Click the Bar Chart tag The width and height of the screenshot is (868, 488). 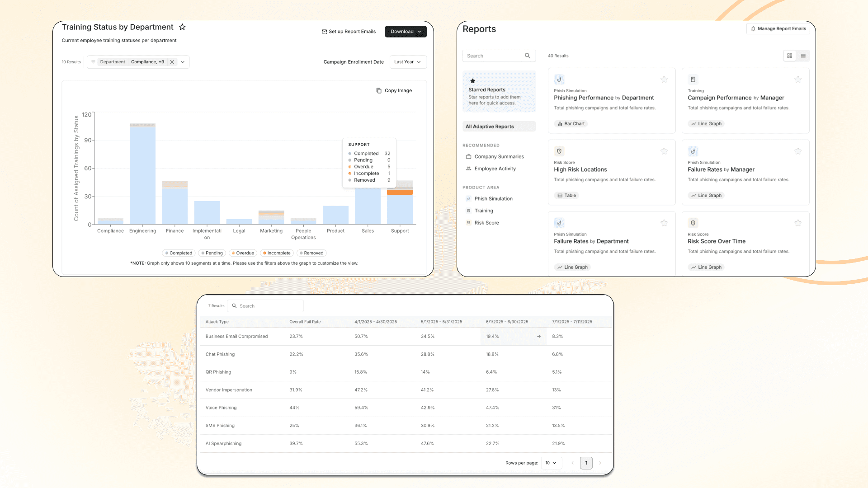coord(571,124)
